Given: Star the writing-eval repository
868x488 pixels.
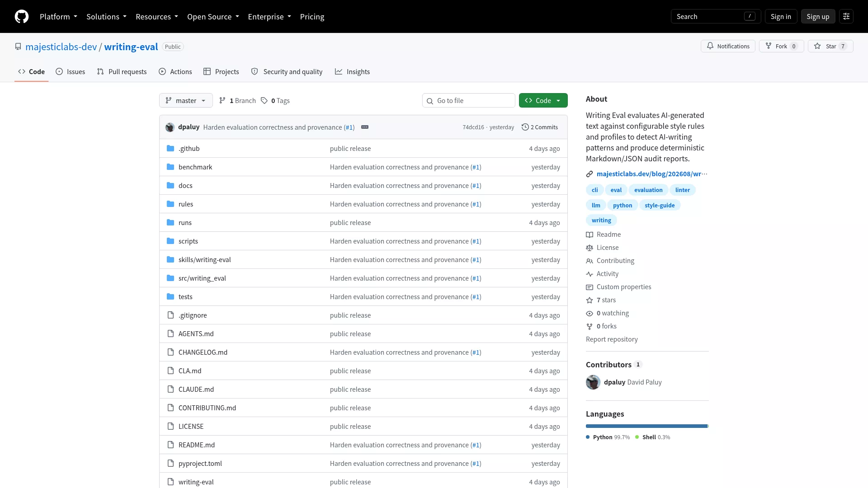Looking at the screenshot, I should [830, 47].
